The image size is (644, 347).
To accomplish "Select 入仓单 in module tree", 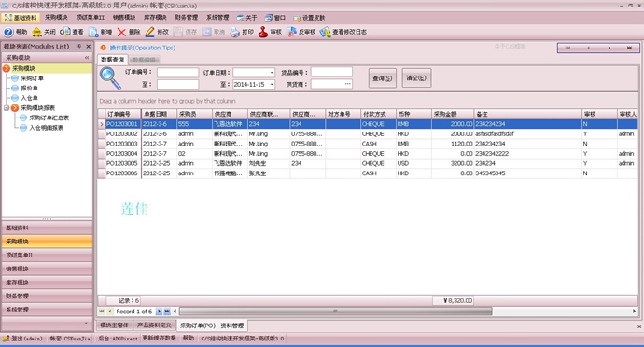I will (29, 98).
